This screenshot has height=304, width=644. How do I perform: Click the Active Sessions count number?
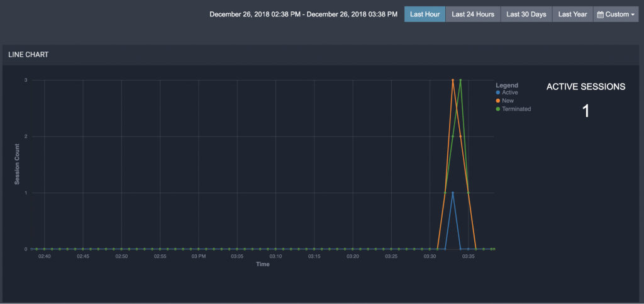tap(586, 111)
